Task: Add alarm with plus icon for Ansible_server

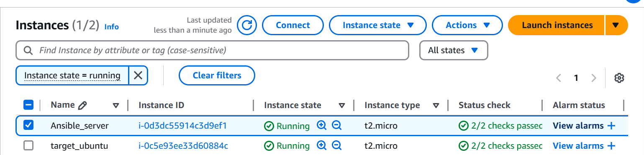Action: coord(611,126)
